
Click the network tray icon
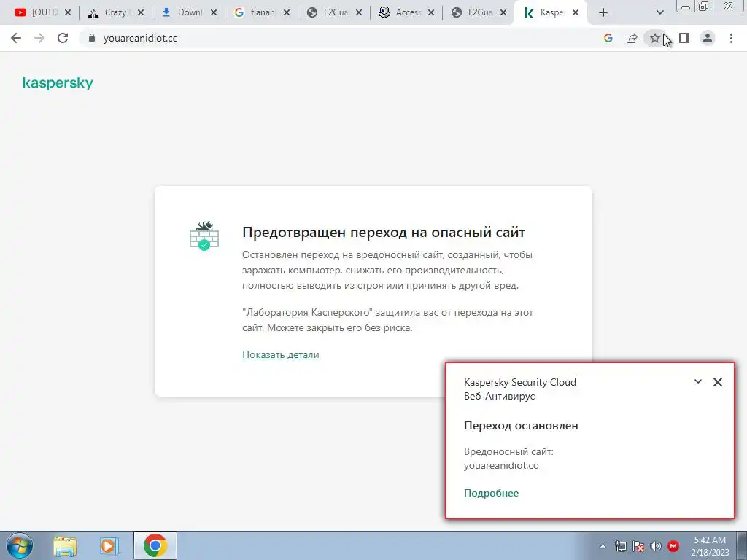(x=620, y=546)
